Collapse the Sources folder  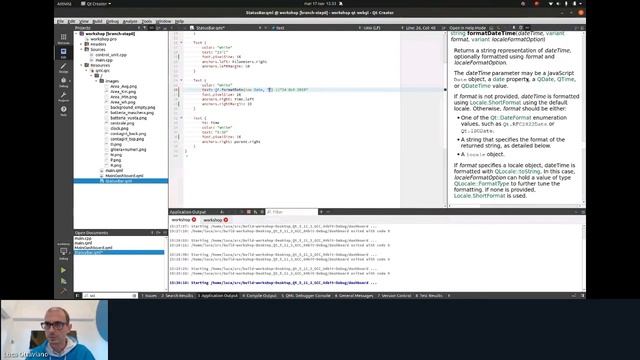tap(81, 49)
